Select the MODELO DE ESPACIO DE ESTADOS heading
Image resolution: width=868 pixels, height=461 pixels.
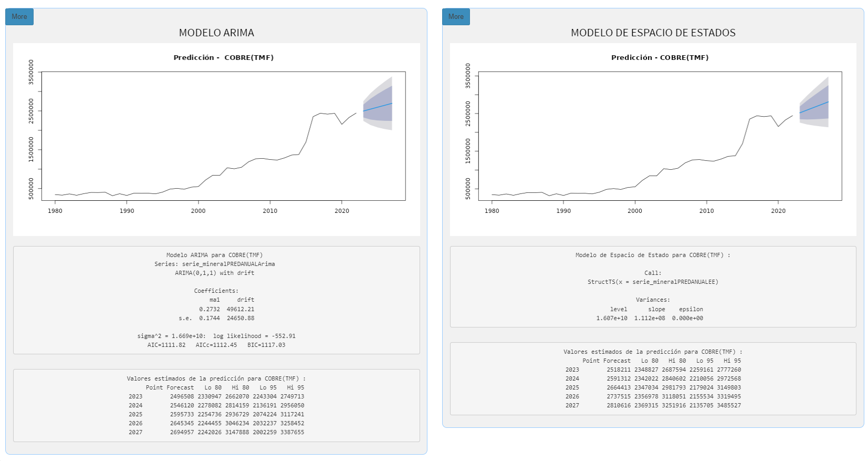pos(653,33)
